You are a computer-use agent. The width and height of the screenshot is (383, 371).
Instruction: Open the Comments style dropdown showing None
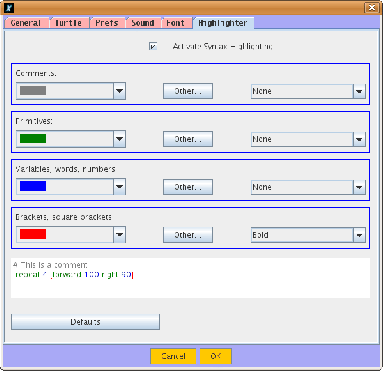(x=308, y=91)
